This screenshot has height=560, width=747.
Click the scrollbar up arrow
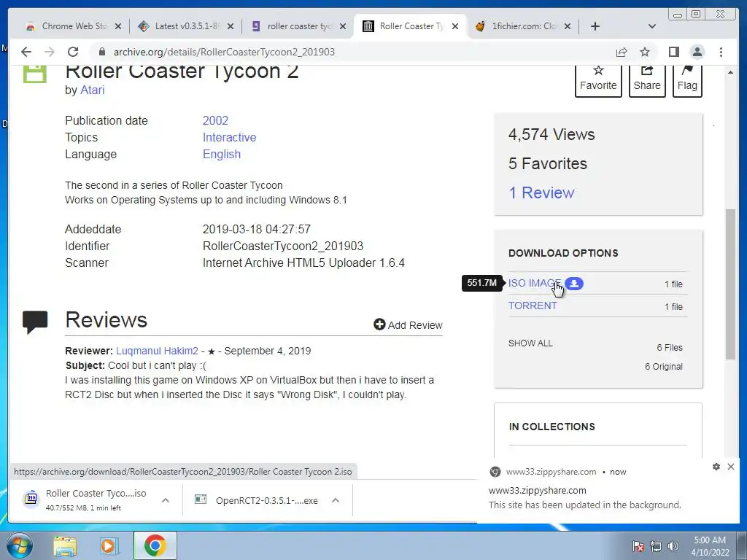(730, 72)
